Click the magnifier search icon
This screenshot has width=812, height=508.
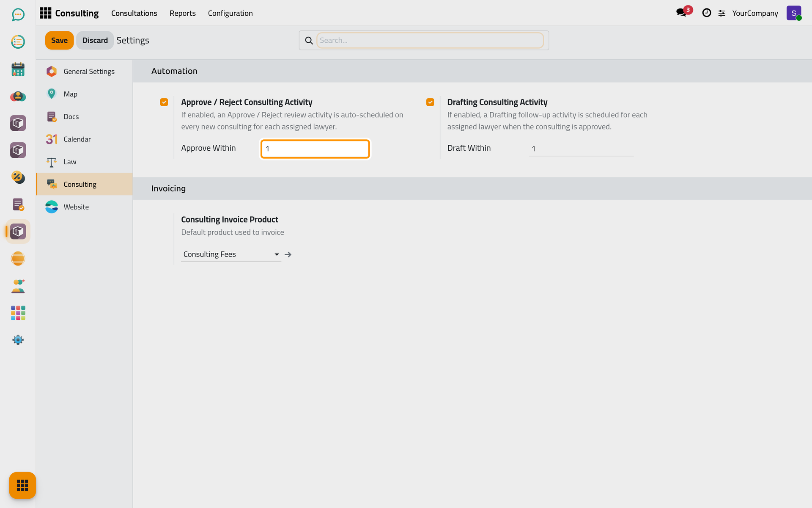pos(309,41)
